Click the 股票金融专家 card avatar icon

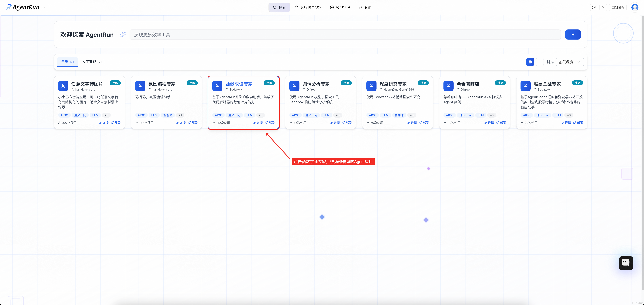[x=525, y=86]
